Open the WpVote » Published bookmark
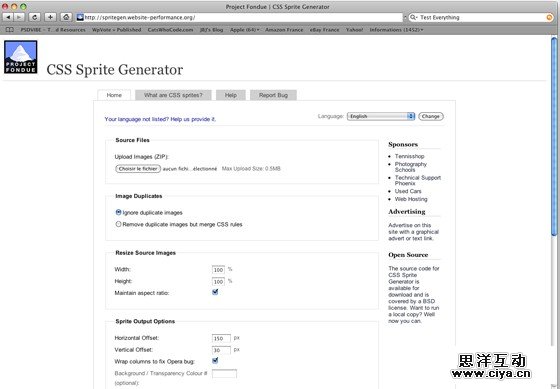Viewport: 560px width, 389px height. point(116,30)
